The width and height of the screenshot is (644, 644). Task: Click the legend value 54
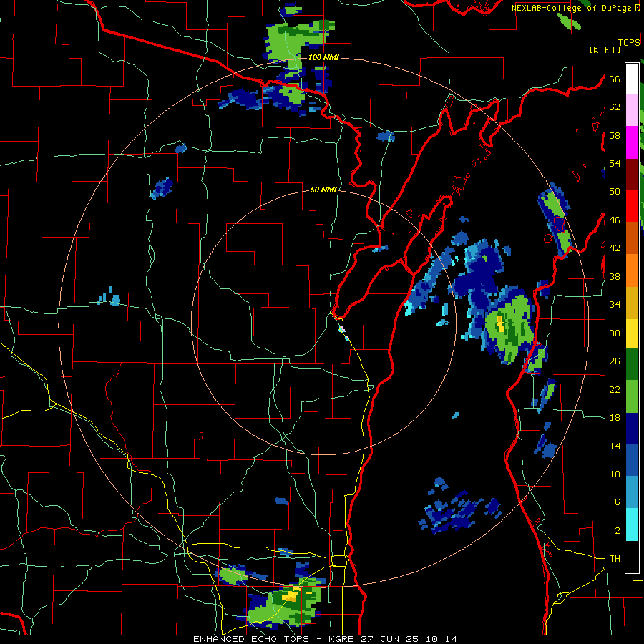tap(615, 163)
